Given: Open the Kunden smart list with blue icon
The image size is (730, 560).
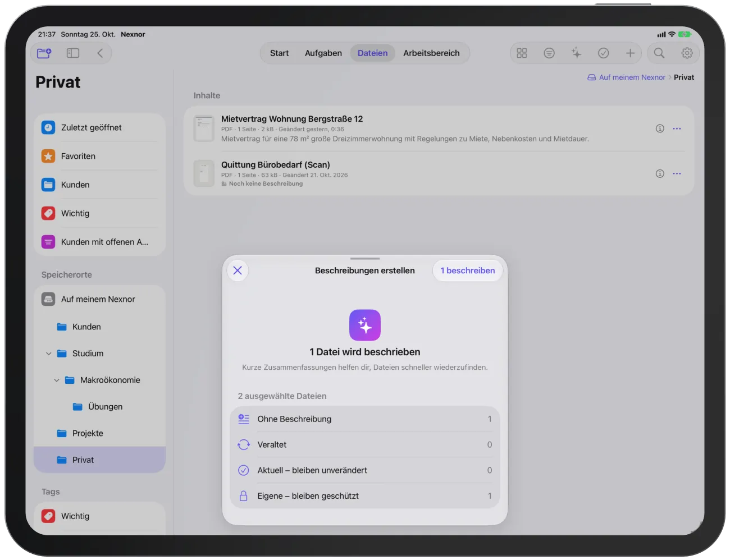Looking at the screenshot, I should click(99, 185).
